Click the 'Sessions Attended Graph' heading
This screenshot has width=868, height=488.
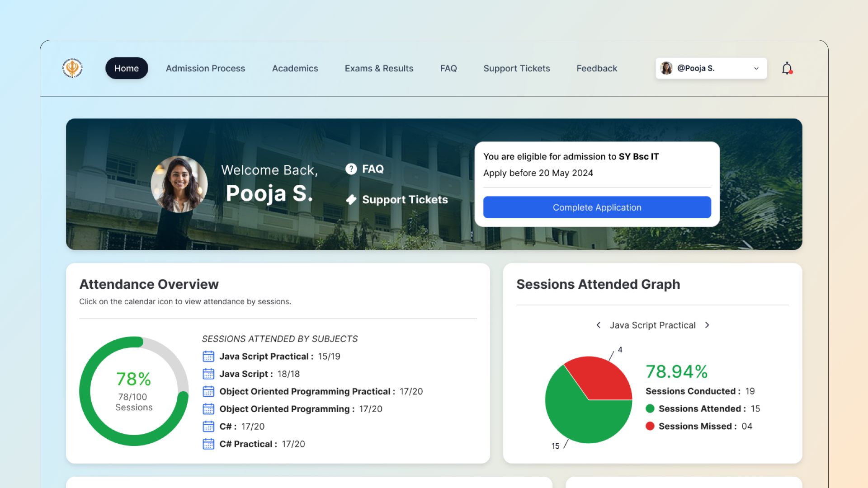(598, 284)
